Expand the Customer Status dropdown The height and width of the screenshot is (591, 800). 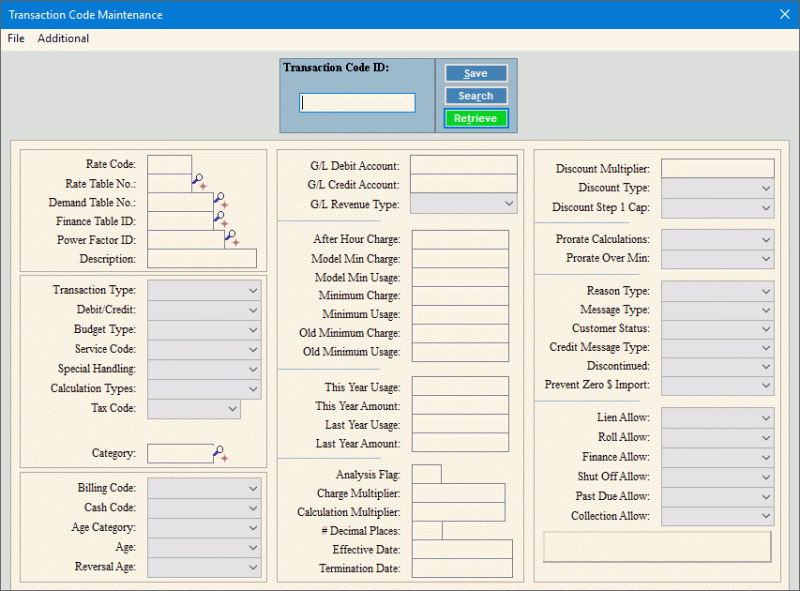tap(718, 329)
